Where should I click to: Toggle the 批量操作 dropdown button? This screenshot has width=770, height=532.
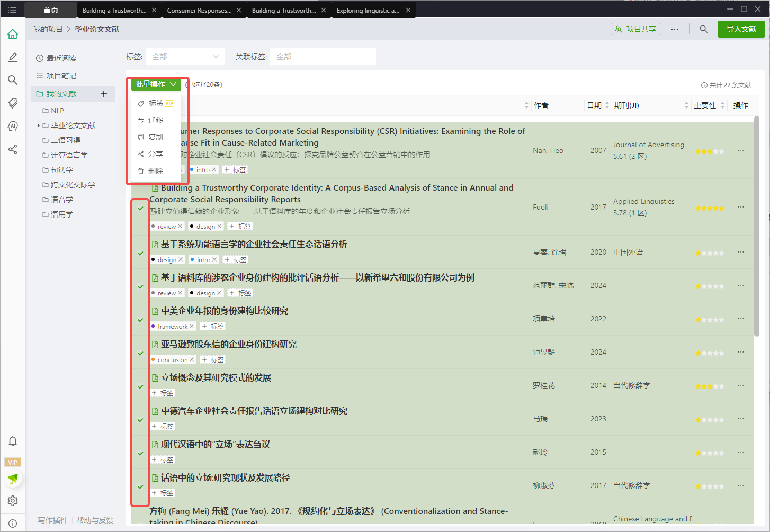(156, 84)
